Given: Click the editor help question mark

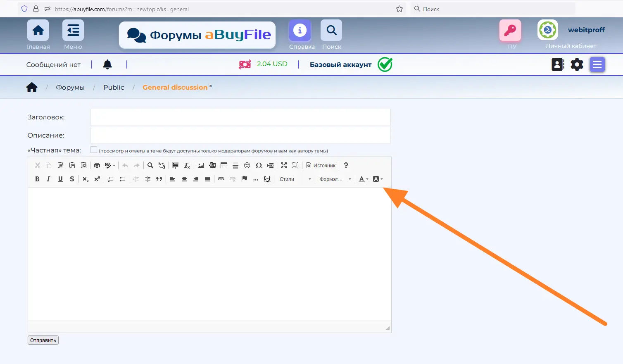Looking at the screenshot, I should click(346, 165).
